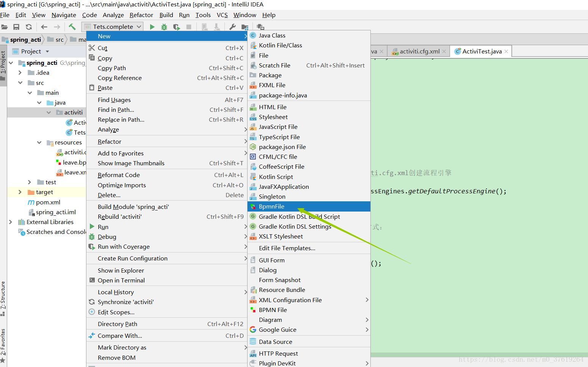Expand the .idea folder node

coord(20,73)
